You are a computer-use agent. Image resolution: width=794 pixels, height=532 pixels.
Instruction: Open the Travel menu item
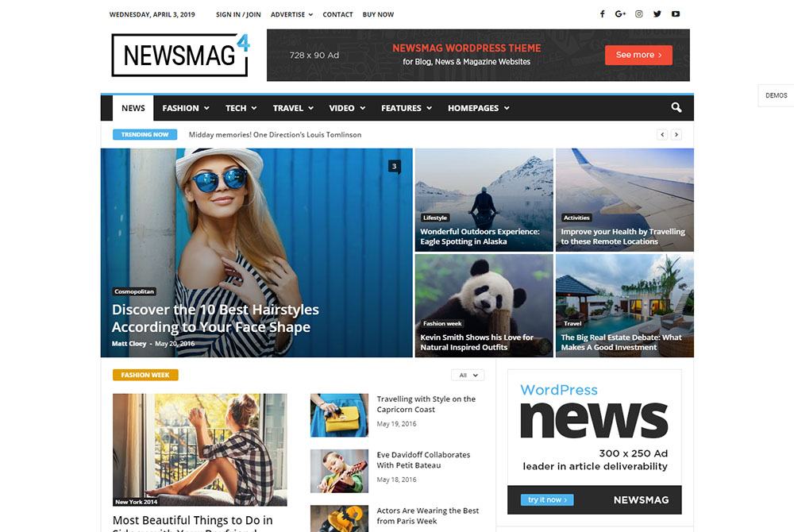click(x=293, y=108)
